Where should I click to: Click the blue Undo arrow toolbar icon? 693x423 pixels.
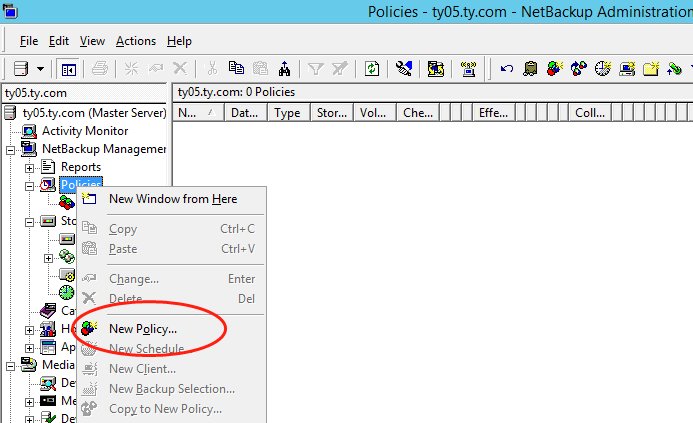(x=506, y=69)
